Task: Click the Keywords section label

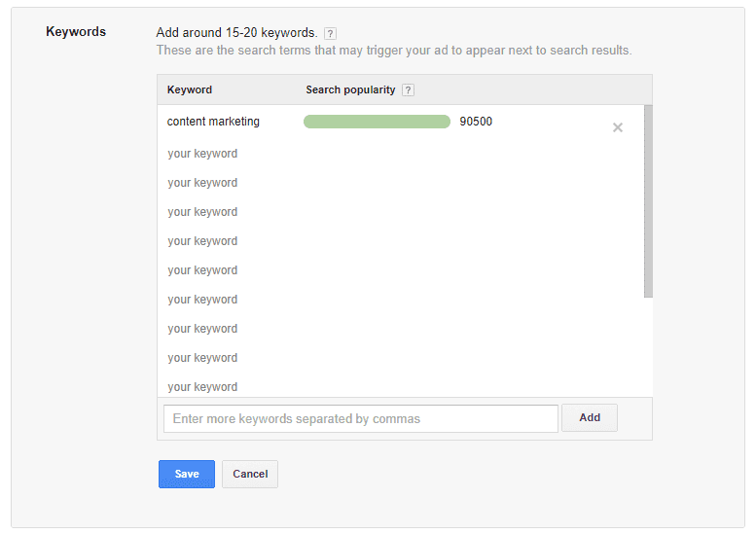Action: pos(76,32)
